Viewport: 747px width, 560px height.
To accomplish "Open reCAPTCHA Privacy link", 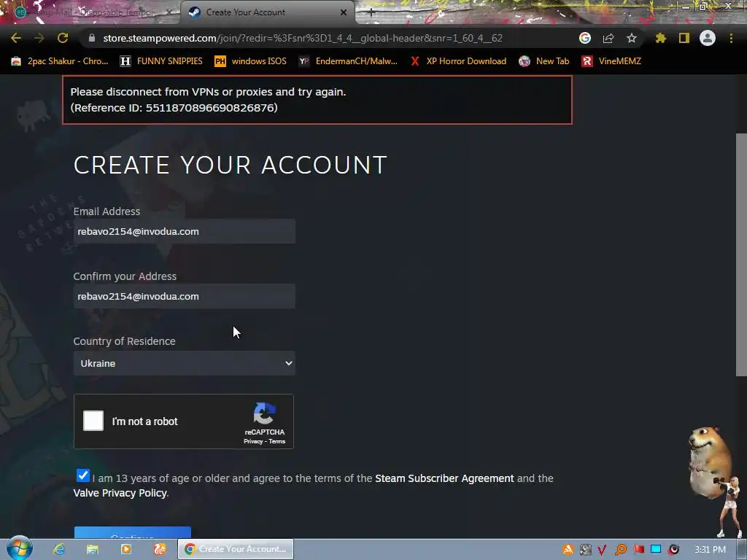I will (x=253, y=441).
